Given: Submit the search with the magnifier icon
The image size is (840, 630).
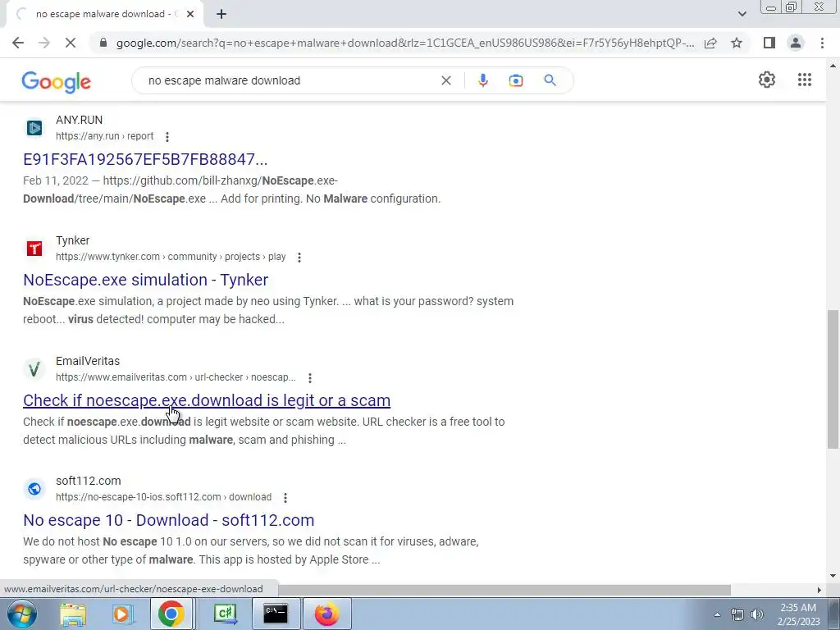Looking at the screenshot, I should tap(550, 80).
